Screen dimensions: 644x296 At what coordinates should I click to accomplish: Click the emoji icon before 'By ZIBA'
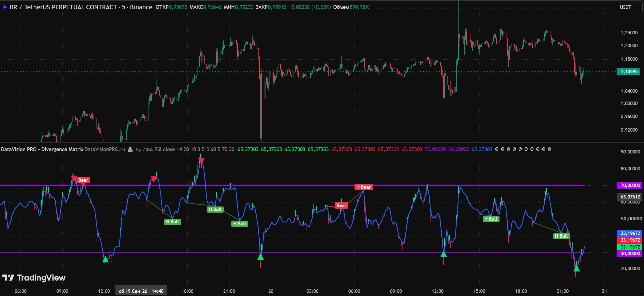click(130, 149)
